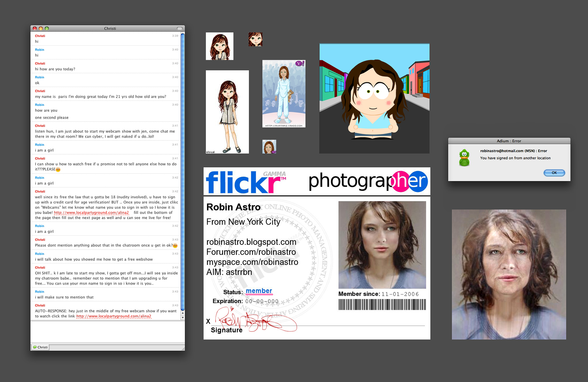
Task: Click the 'Member since: 11-01-2006' text
Action: (379, 294)
